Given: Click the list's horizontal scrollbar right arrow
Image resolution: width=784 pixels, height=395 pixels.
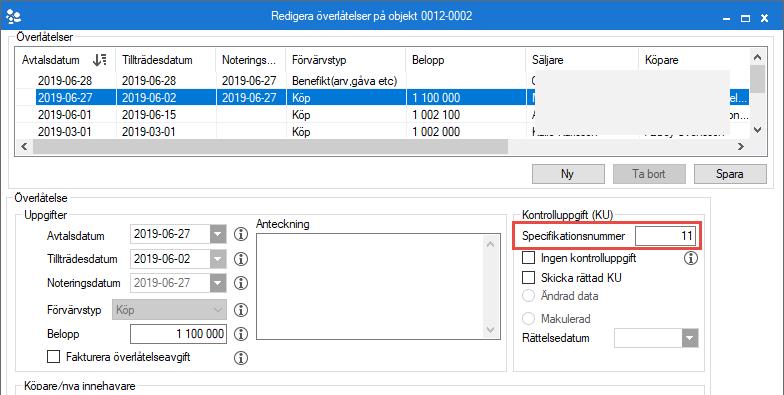Looking at the screenshot, I should tap(741, 147).
